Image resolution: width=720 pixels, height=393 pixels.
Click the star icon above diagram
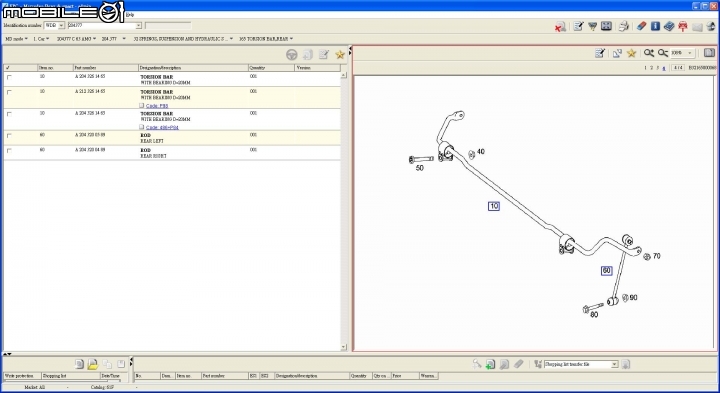(x=631, y=53)
